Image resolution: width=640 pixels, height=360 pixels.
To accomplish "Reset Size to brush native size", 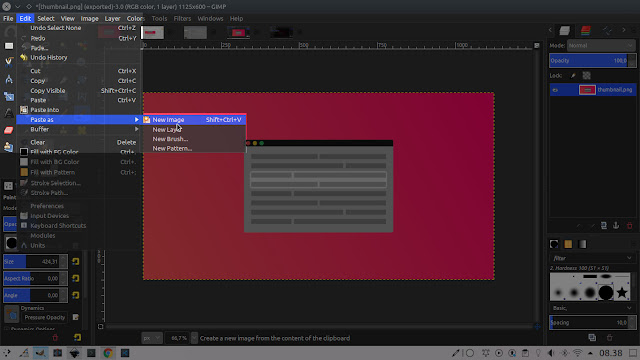I will [x=76, y=262].
